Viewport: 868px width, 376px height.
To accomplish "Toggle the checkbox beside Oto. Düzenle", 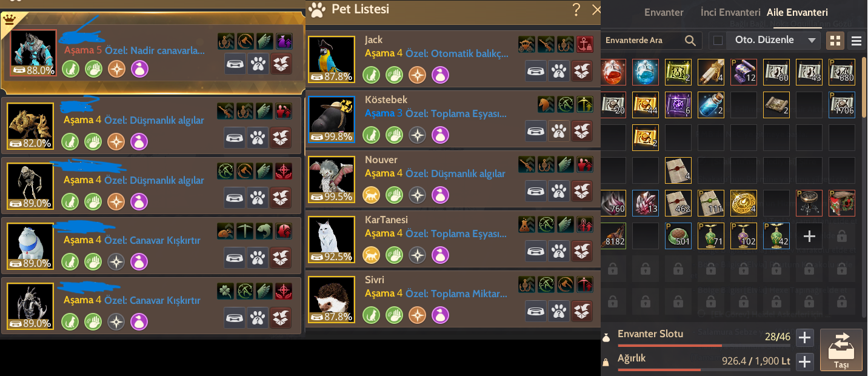I will coord(718,41).
